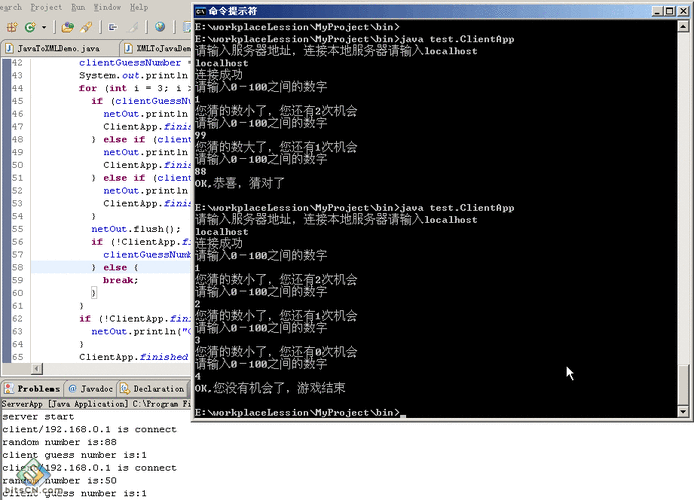Screen dimensions: 694x500
Task: Click the editor horizontal scrollbar left arrow
Action: point(37,368)
